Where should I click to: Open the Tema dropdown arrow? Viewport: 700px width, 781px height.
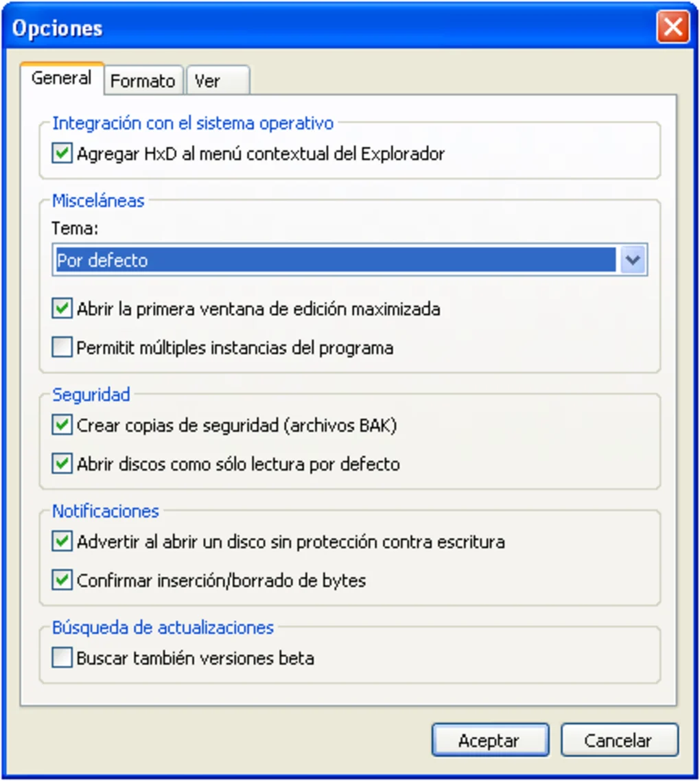[632, 260]
